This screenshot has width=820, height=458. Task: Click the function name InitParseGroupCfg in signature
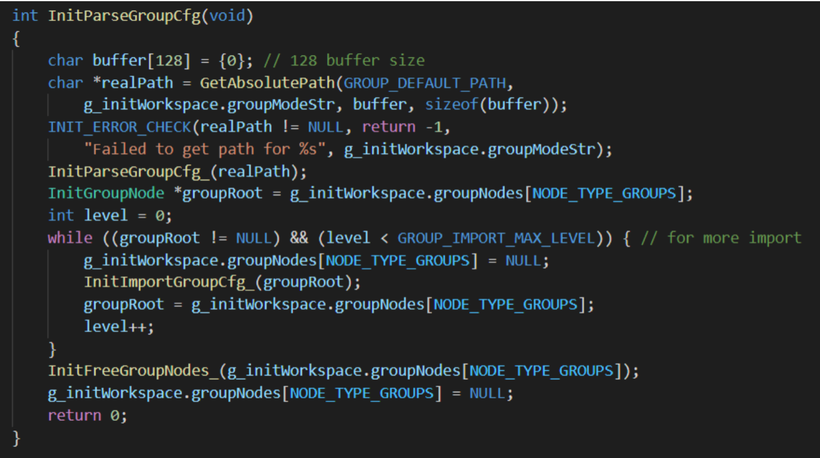(x=124, y=16)
